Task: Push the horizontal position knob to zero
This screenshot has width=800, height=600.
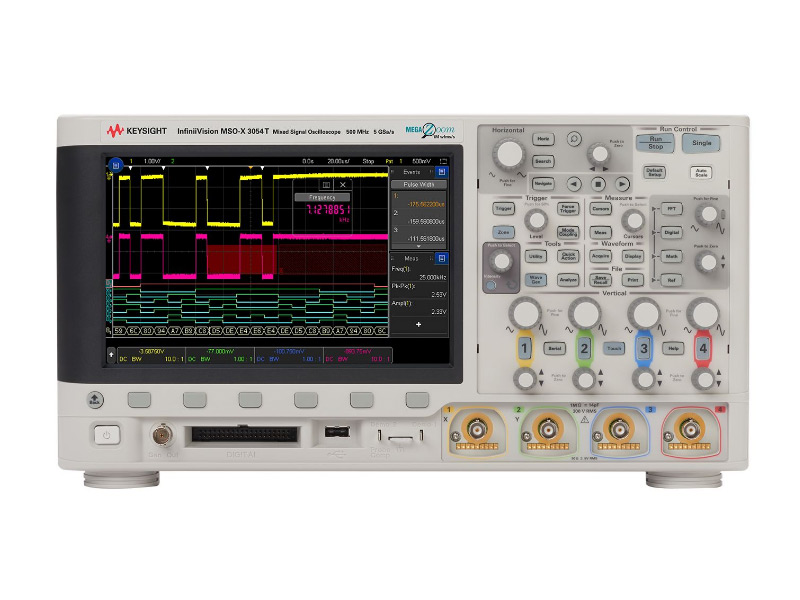Action: [x=598, y=154]
